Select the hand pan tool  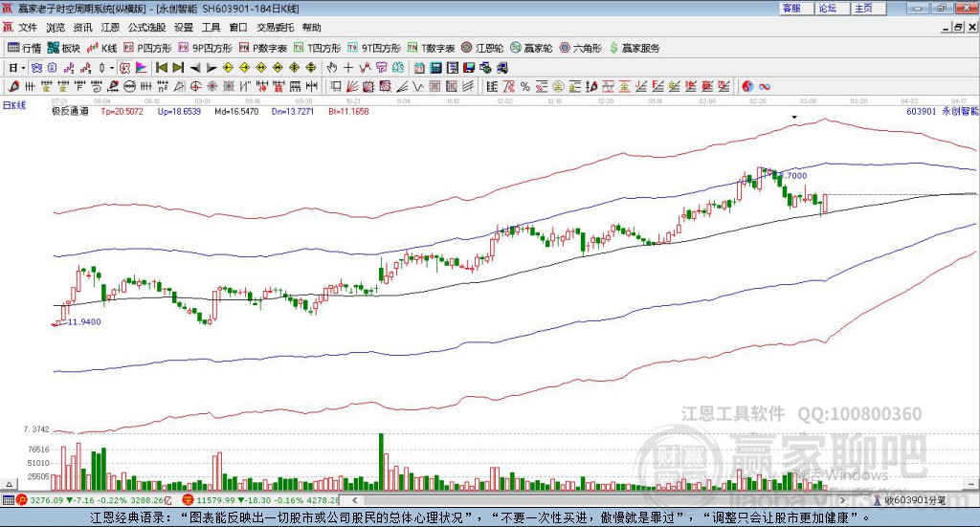[x=332, y=68]
